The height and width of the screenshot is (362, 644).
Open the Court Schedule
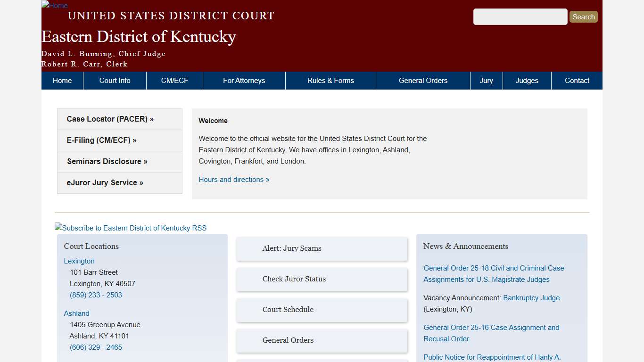point(288,310)
